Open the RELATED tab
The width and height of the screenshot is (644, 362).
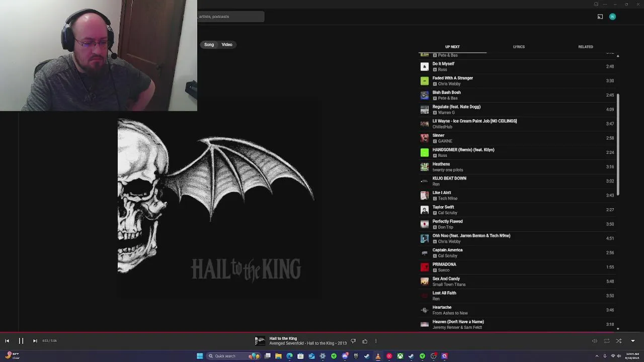click(x=586, y=47)
